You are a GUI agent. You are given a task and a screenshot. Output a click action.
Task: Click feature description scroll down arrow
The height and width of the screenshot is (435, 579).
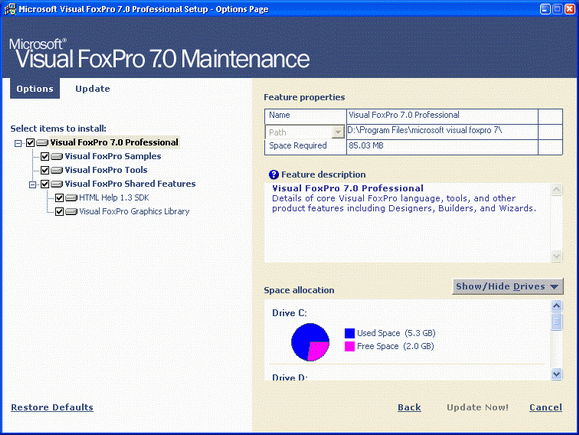tap(556, 256)
